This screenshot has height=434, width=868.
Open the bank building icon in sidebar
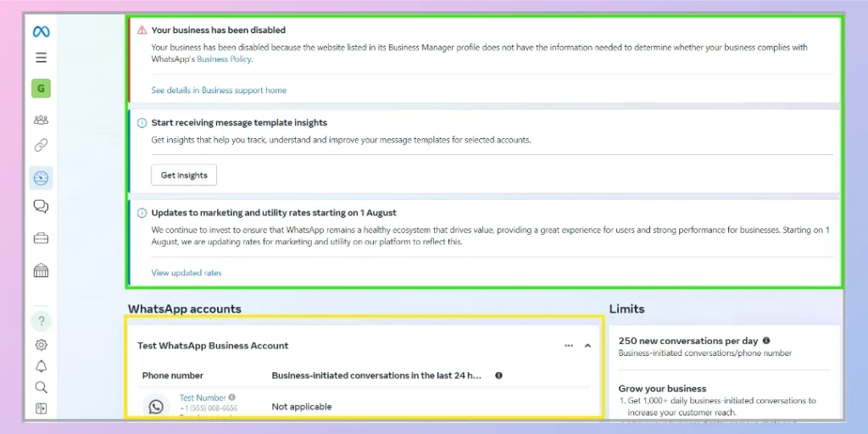coord(41,270)
